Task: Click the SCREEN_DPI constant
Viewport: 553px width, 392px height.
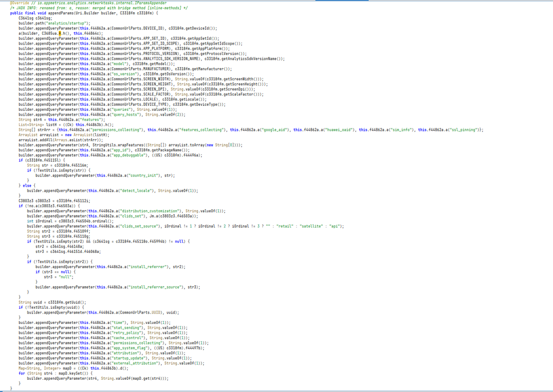Action: tap(154, 89)
